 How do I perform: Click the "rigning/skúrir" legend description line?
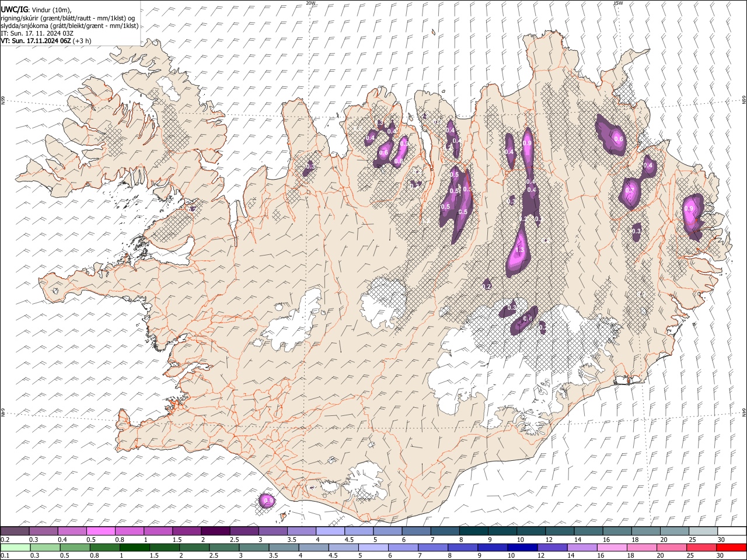[68, 18]
